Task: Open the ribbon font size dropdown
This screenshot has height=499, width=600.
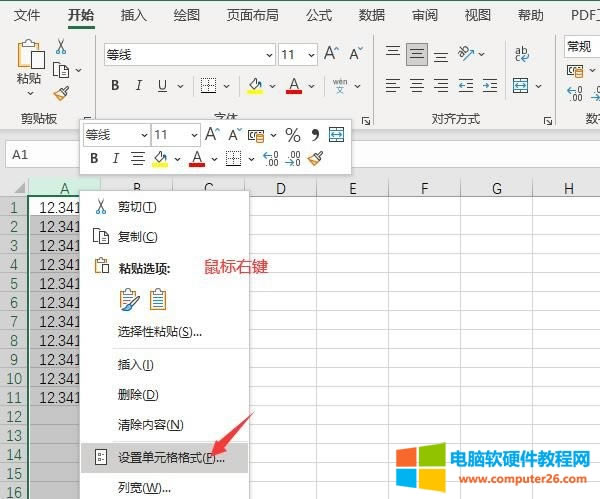Action: coord(312,55)
